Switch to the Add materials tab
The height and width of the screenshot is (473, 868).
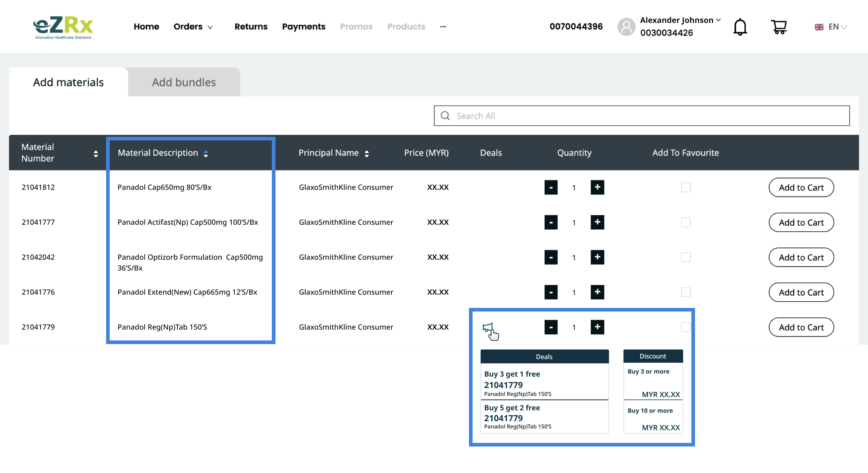click(68, 82)
